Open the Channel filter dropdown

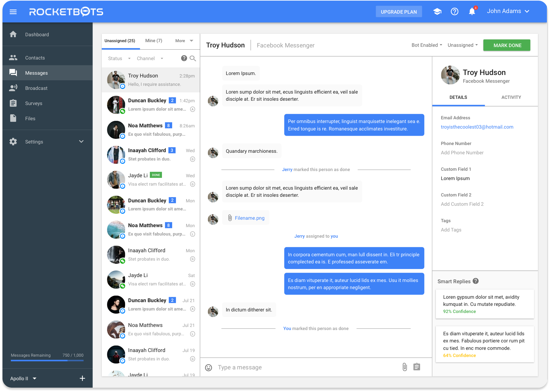click(150, 58)
